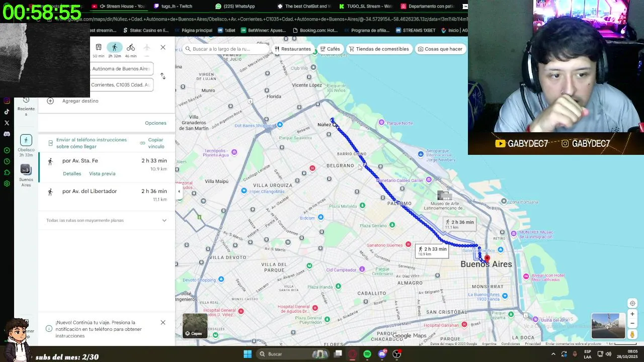The height and width of the screenshot is (362, 644).
Task: Select route 'por Av. del Libertador'
Action: (x=107, y=195)
